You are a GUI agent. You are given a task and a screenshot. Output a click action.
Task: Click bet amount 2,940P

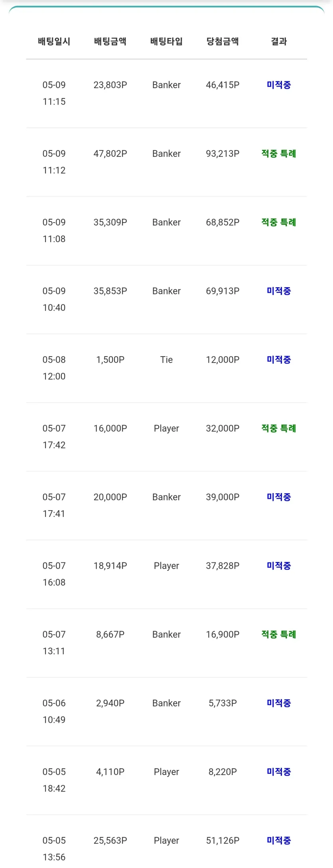110,703
